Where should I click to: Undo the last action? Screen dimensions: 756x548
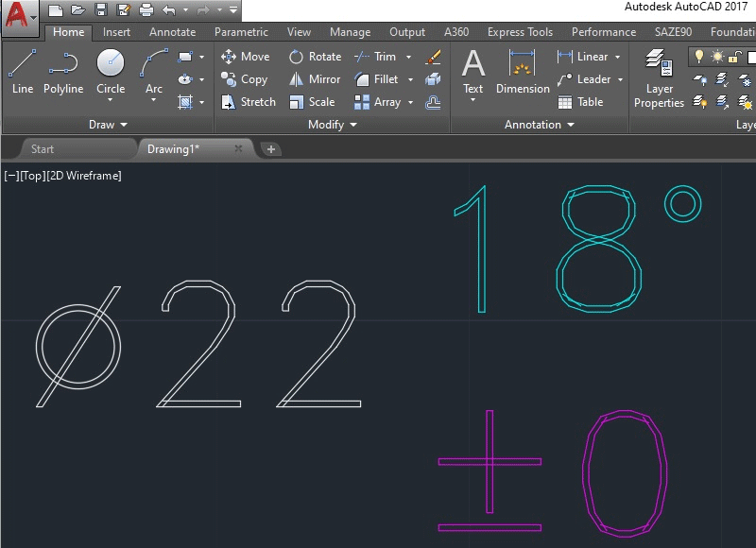click(169, 9)
